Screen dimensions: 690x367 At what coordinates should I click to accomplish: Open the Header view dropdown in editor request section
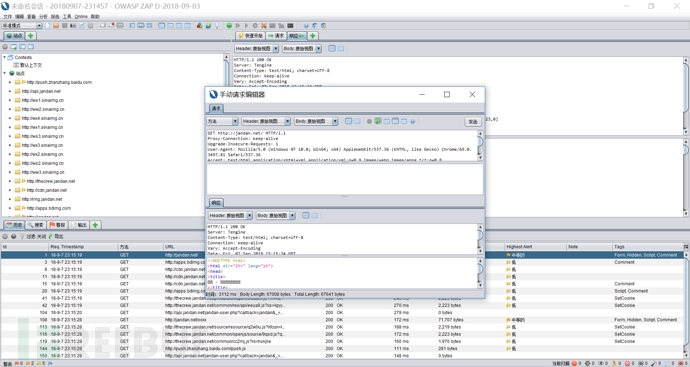pos(266,121)
